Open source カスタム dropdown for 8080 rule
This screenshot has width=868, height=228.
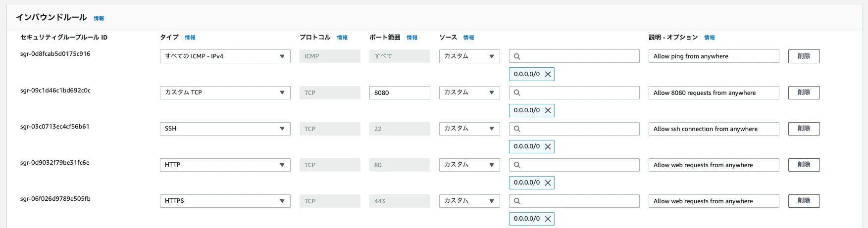coord(469,92)
